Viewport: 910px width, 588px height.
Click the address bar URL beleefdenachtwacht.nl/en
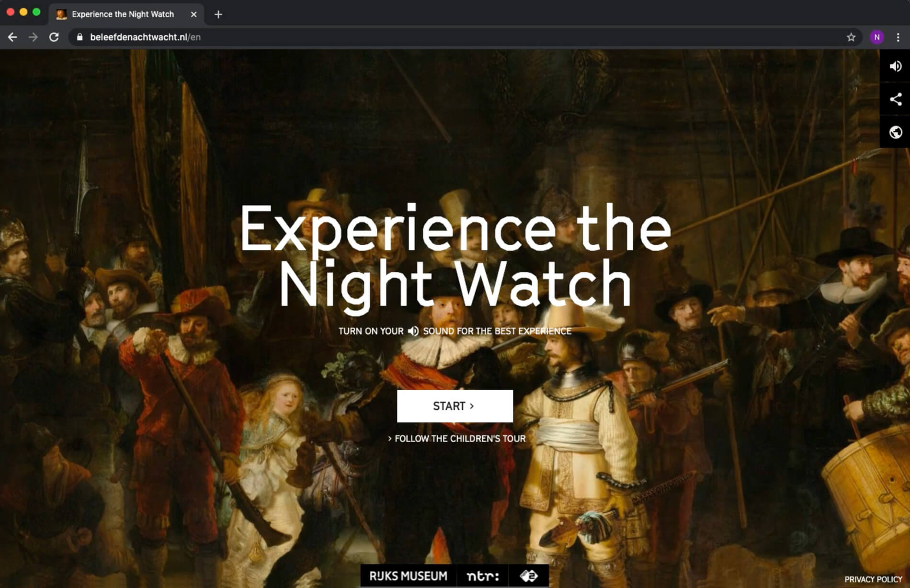click(x=145, y=37)
